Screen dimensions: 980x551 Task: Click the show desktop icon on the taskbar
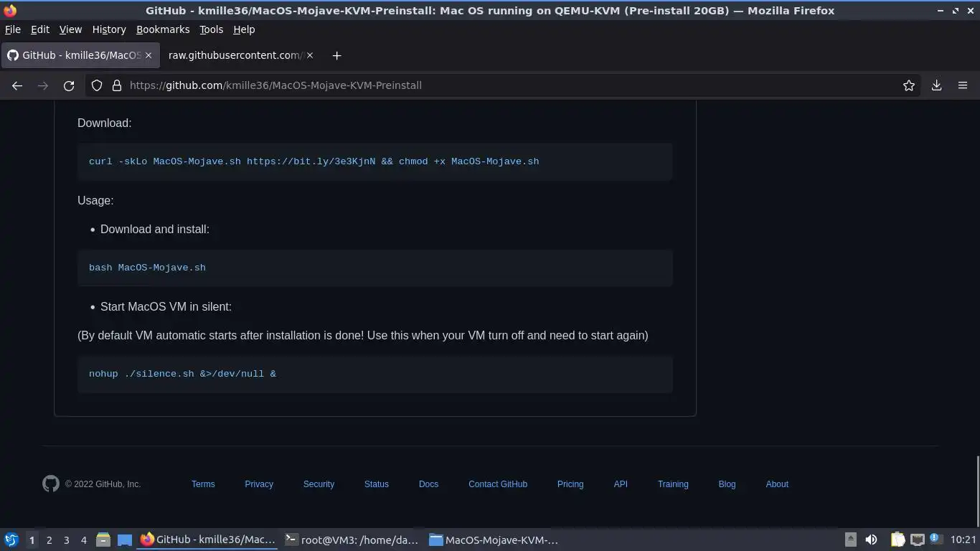click(x=125, y=540)
